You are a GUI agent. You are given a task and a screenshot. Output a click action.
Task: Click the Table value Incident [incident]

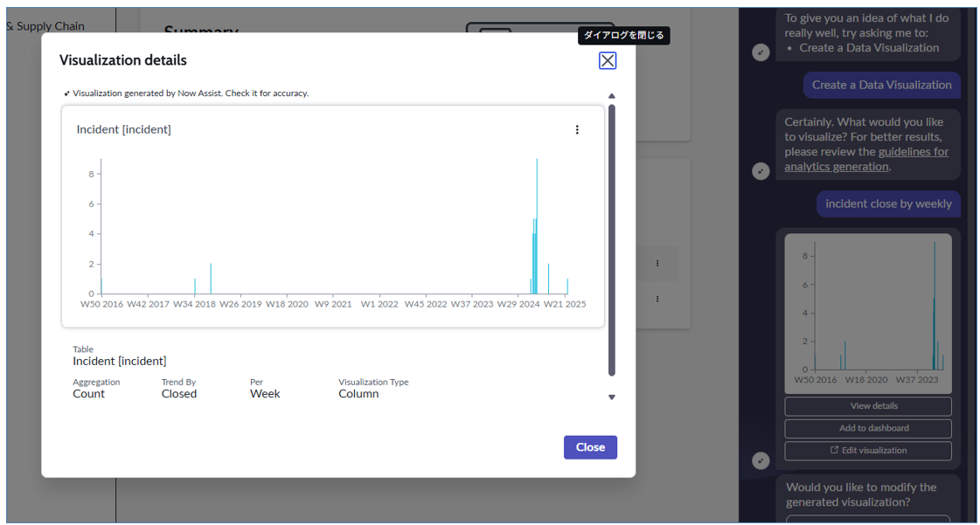(x=120, y=362)
